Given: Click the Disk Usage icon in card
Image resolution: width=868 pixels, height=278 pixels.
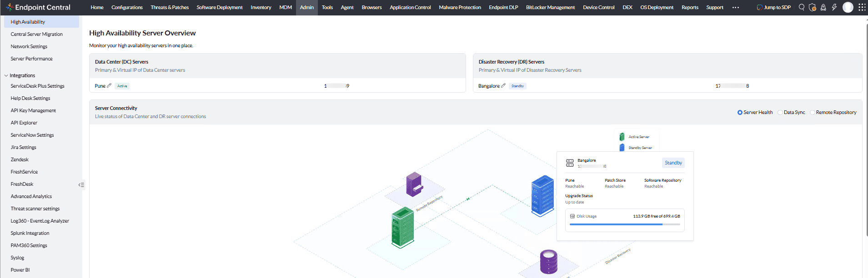Looking at the screenshot, I should point(572,216).
